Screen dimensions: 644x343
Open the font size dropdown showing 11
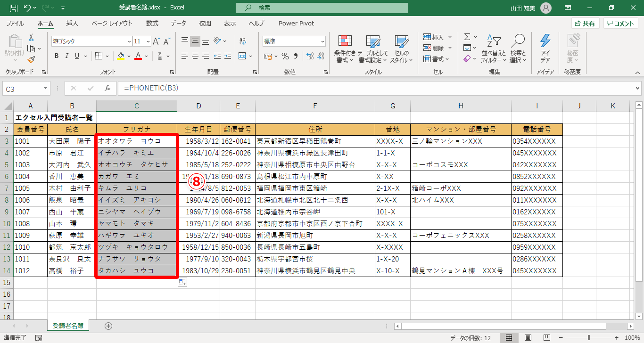tap(148, 41)
